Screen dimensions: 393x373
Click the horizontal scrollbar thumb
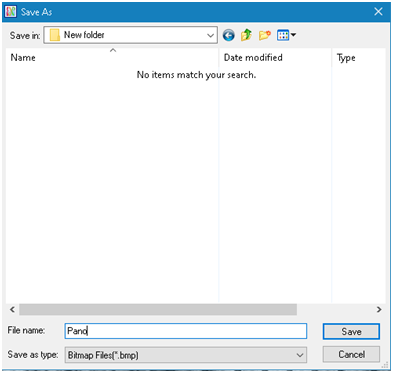[x=158, y=309]
